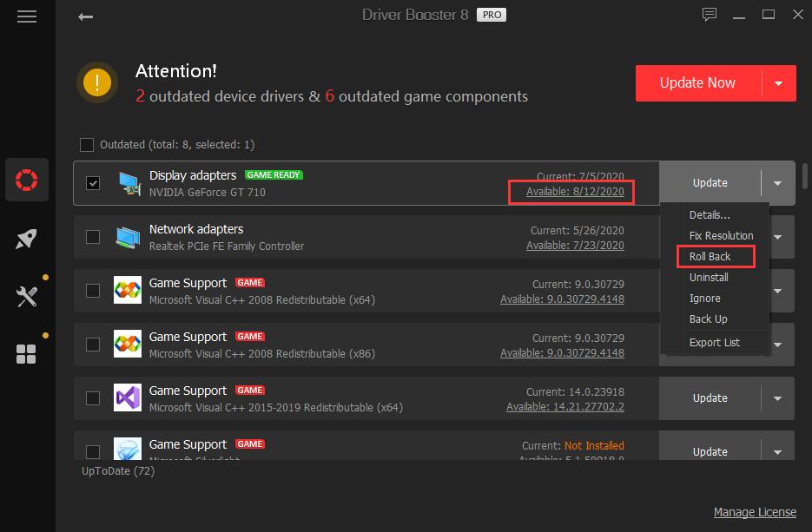
Task: Check the Visual C++ 2015-2019 (x64) checkbox
Action: click(93, 398)
